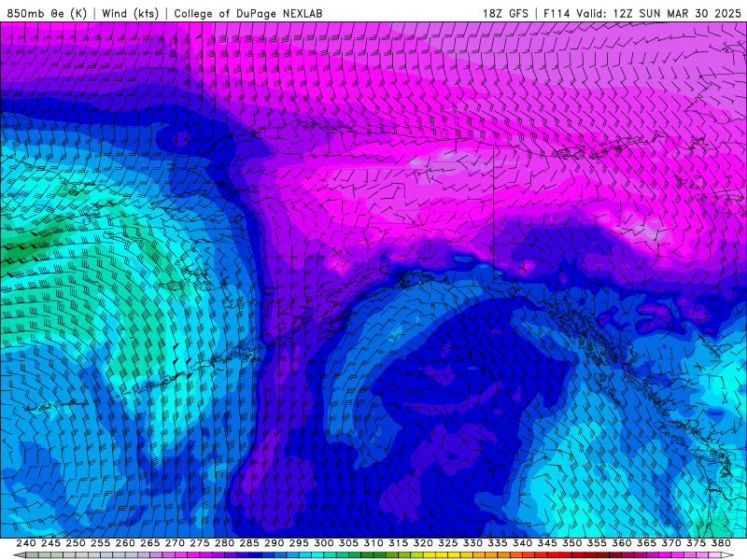Click the 370 value on the color scale

[x=670, y=543]
